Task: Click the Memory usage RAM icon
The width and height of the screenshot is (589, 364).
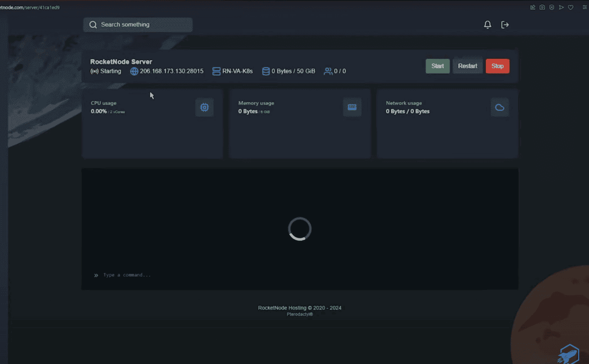Action: click(352, 107)
